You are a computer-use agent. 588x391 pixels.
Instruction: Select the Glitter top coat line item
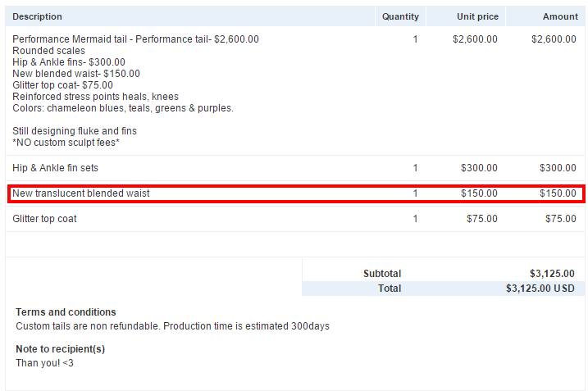point(44,219)
